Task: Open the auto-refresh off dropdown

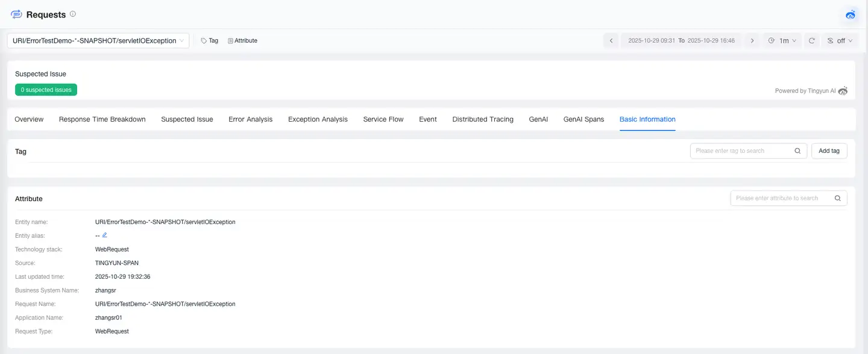Action: click(840, 41)
